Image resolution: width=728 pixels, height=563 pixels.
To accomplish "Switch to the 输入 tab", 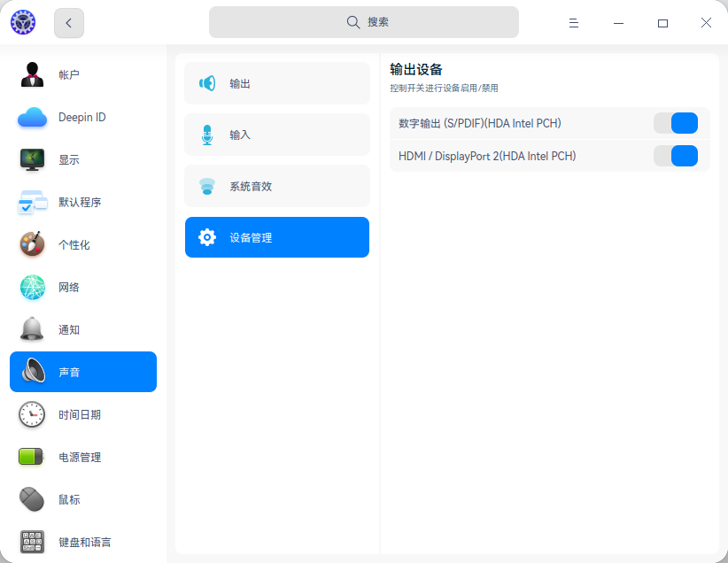I will 277,135.
